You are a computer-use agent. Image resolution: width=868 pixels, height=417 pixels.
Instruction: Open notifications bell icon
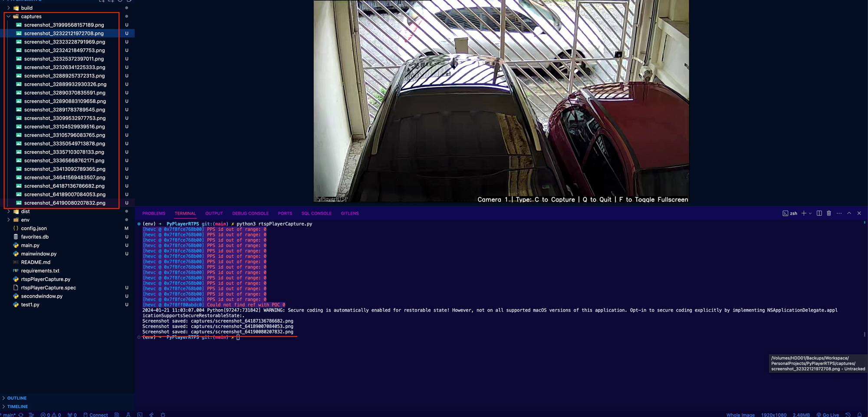pos(859,415)
